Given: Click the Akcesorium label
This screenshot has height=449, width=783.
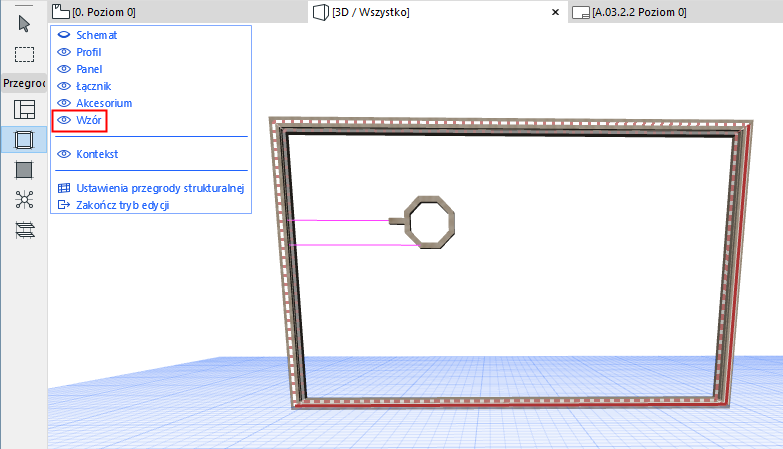Looking at the screenshot, I should tap(104, 103).
